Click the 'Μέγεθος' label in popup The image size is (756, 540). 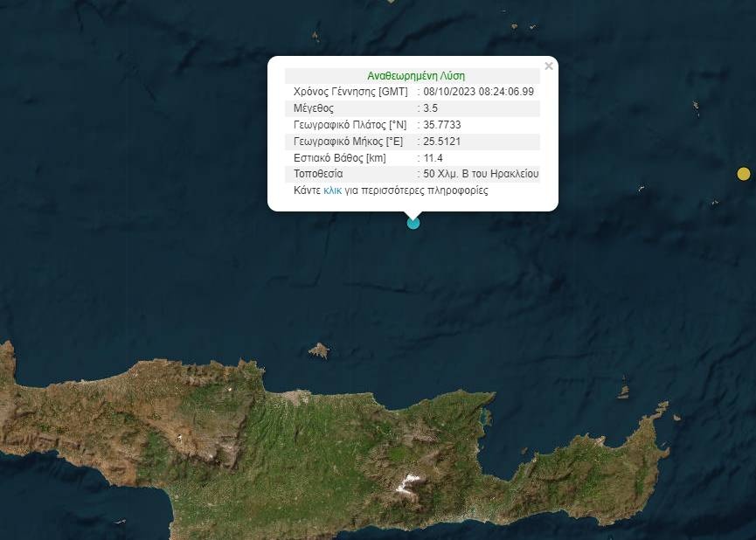[x=314, y=108]
